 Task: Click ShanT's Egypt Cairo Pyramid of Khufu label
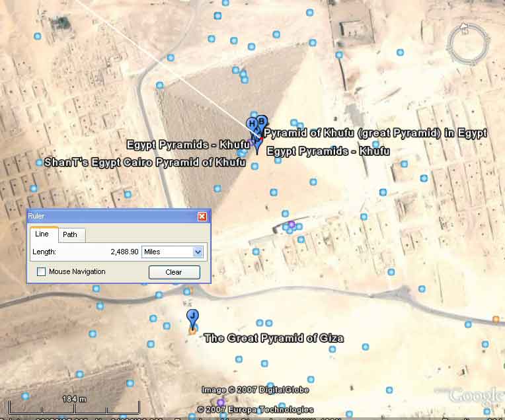[x=145, y=162]
